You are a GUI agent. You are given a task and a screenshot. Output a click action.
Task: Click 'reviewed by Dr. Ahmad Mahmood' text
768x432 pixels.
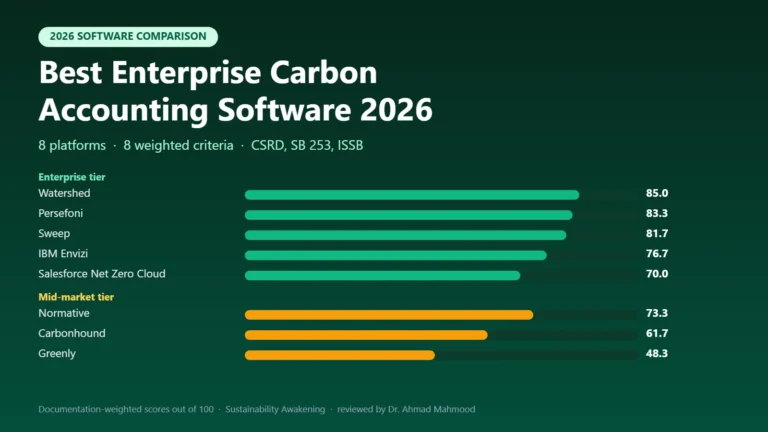pyautogui.click(x=406, y=409)
